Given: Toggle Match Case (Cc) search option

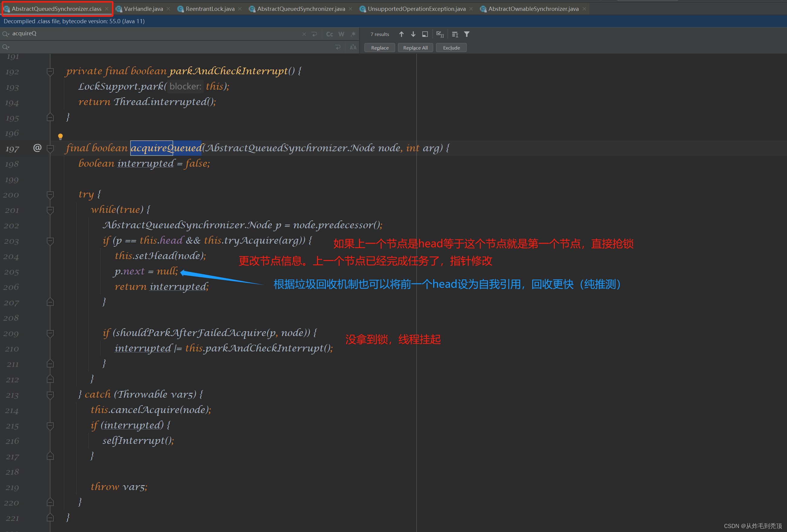Looking at the screenshot, I should [x=329, y=34].
